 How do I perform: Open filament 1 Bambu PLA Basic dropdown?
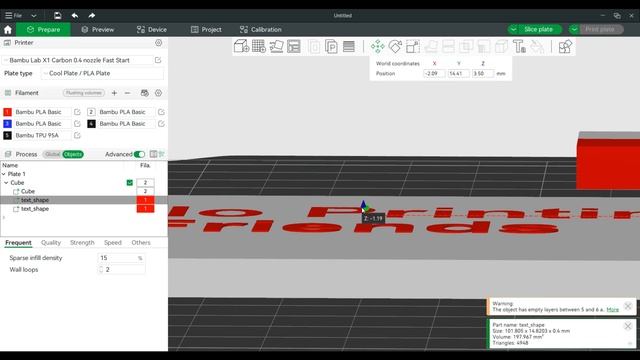click(42, 112)
